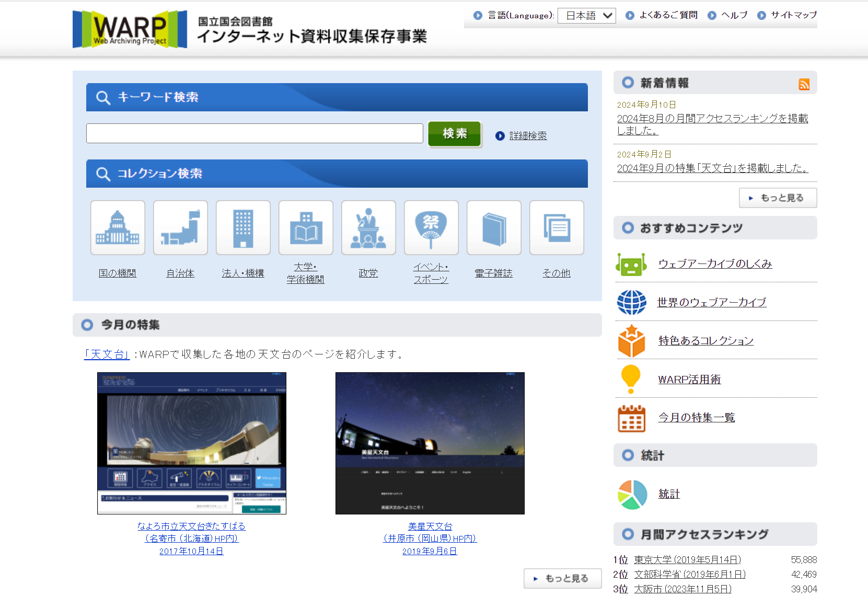
Task: Click the green 検索 button
Action: pyautogui.click(x=455, y=134)
